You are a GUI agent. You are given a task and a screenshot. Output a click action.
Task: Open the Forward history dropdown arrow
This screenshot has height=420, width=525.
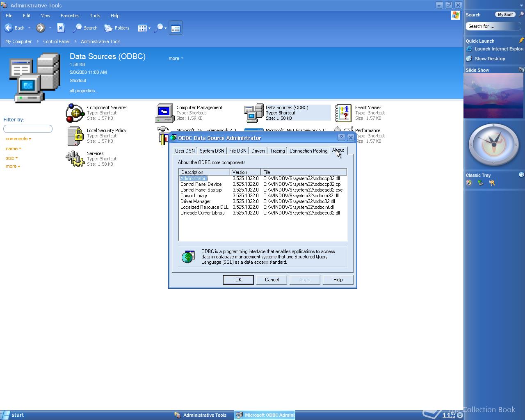pyautogui.click(x=50, y=28)
